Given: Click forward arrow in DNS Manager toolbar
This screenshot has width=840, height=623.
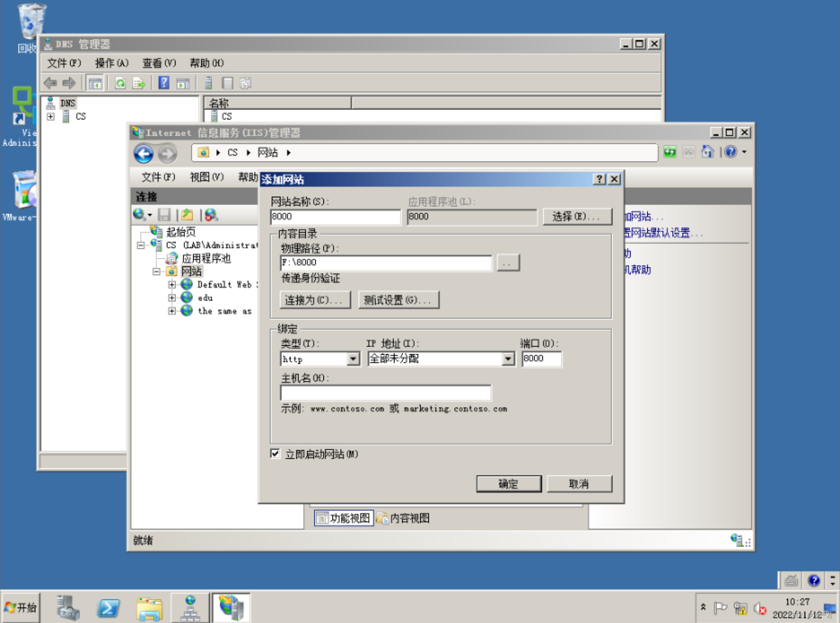Looking at the screenshot, I should 69,83.
